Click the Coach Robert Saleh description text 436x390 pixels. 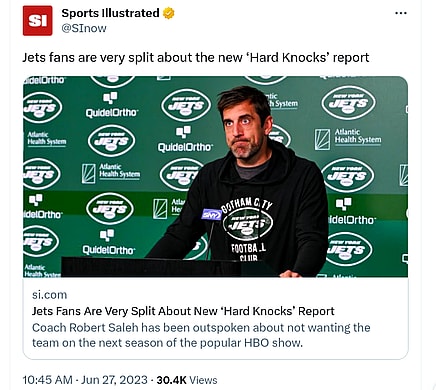pos(201,335)
